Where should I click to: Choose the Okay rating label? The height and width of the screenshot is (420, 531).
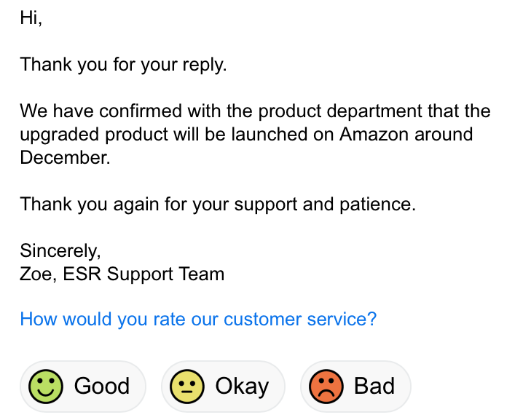(x=242, y=387)
